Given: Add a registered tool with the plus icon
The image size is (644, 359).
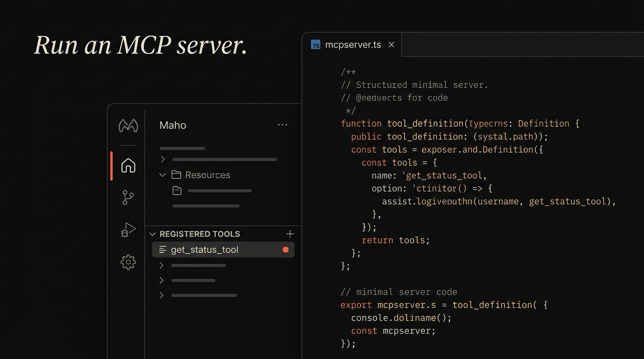Looking at the screenshot, I should click(290, 234).
